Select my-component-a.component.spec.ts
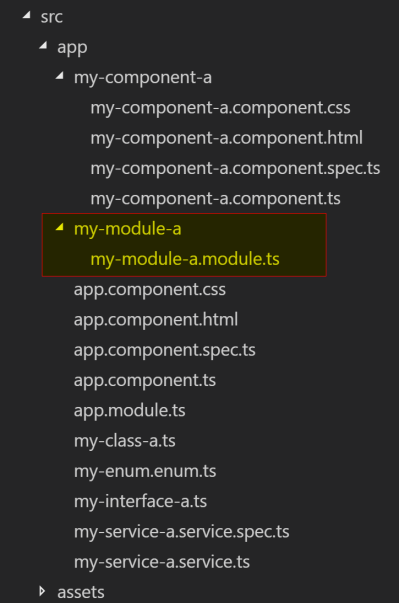 point(235,169)
